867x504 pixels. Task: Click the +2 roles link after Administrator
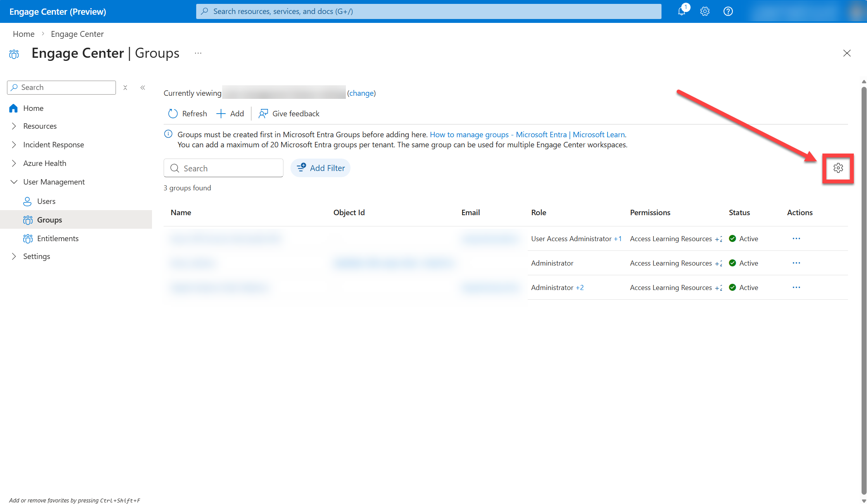(580, 288)
